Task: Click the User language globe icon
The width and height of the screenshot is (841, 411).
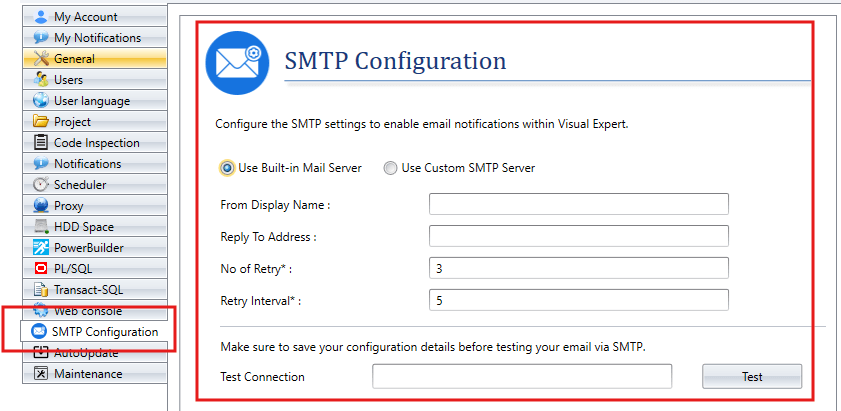Action: click(41, 100)
